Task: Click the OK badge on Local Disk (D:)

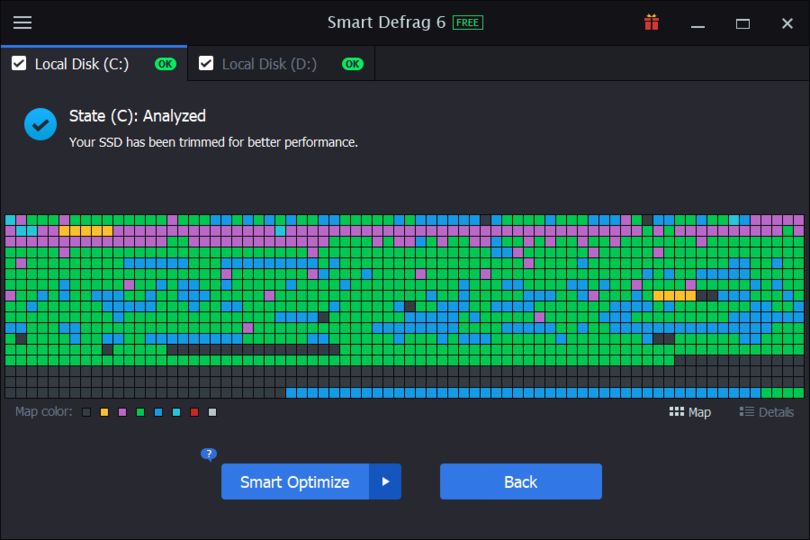Action: pyautogui.click(x=352, y=64)
